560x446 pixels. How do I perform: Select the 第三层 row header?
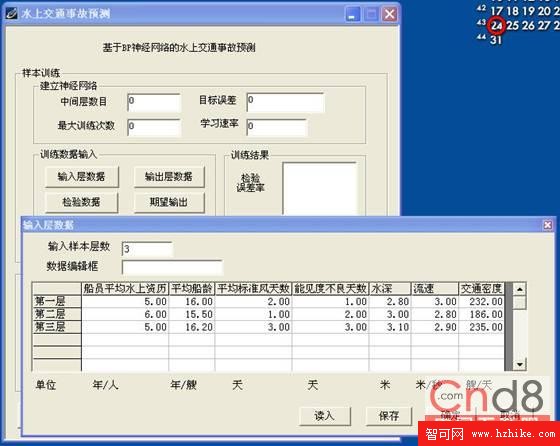coord(56,327)
